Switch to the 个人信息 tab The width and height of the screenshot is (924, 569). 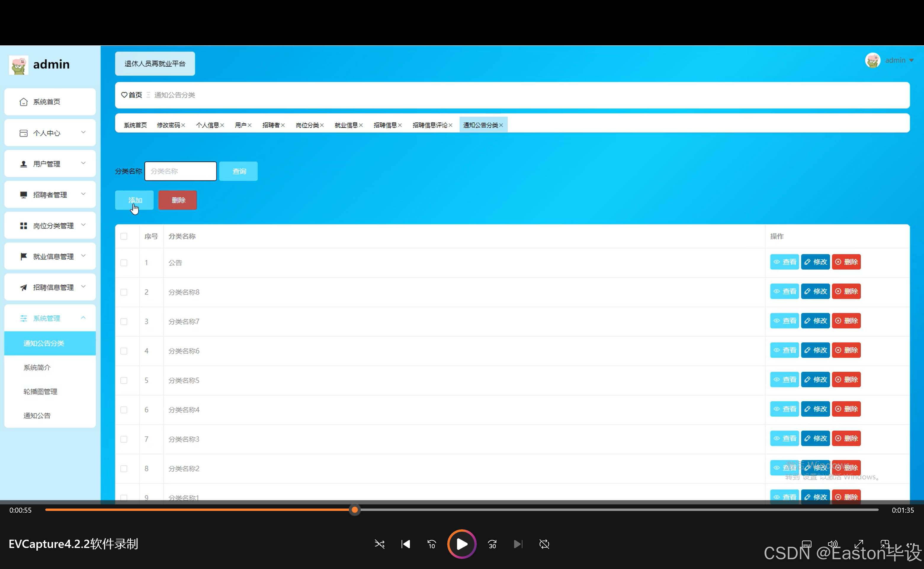pyautogui.click(x=208, y=125)
